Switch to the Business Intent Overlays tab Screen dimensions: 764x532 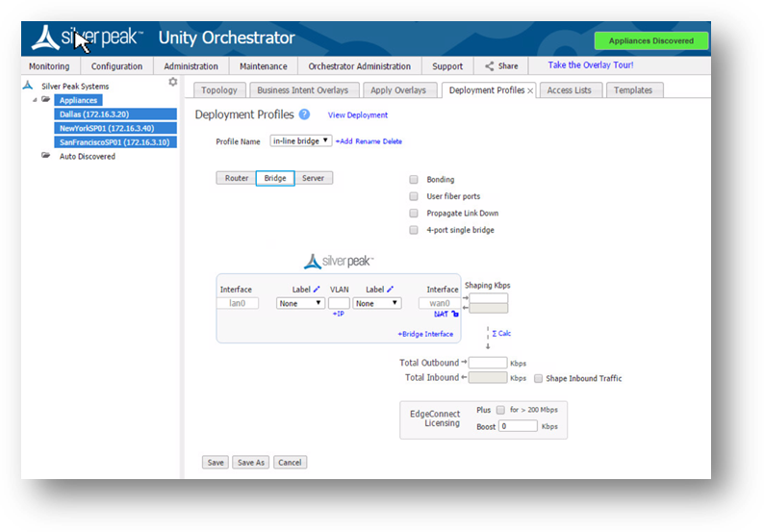(303, 90)
